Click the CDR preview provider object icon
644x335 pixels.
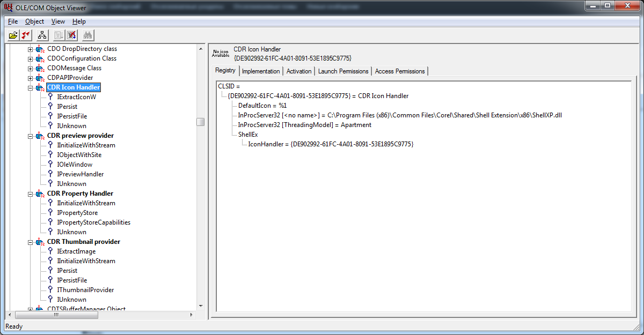tap(40, 136)
